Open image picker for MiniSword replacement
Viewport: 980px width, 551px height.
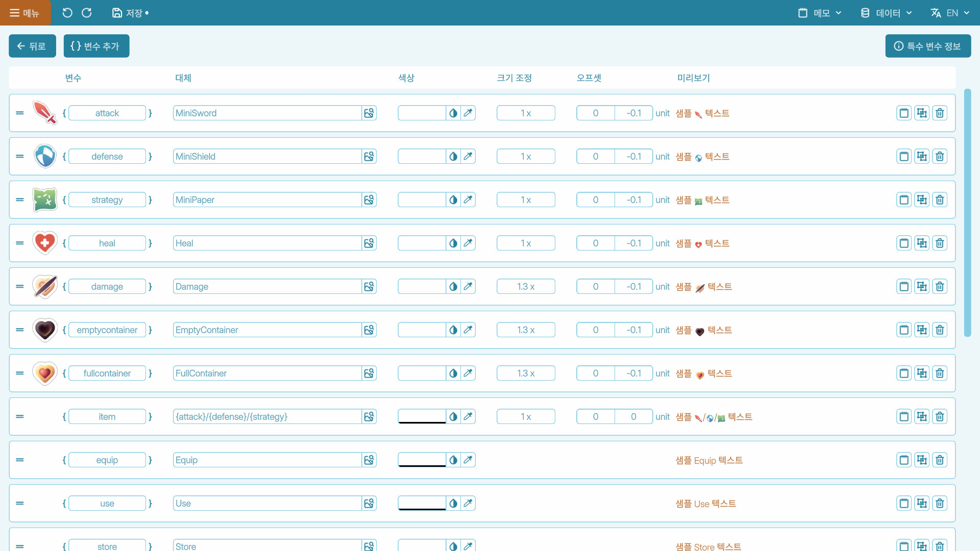[x=369, y=113]
